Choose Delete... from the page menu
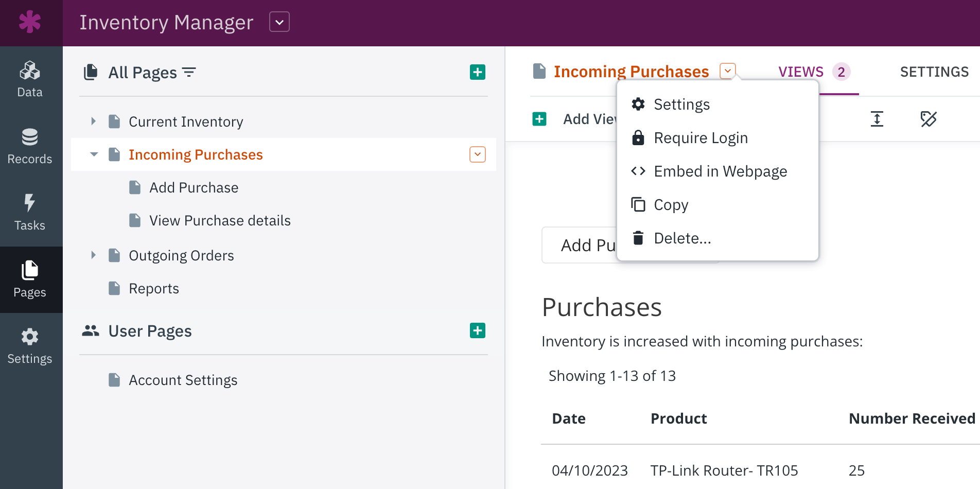This screenshot has height=489, width=980. (682, 238)
